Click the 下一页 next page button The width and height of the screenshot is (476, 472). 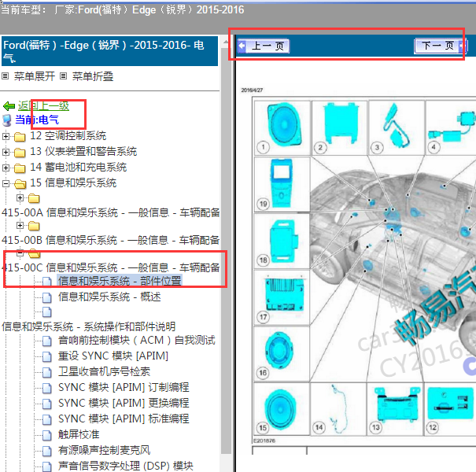pyautogui.click(x=440, y=46)
